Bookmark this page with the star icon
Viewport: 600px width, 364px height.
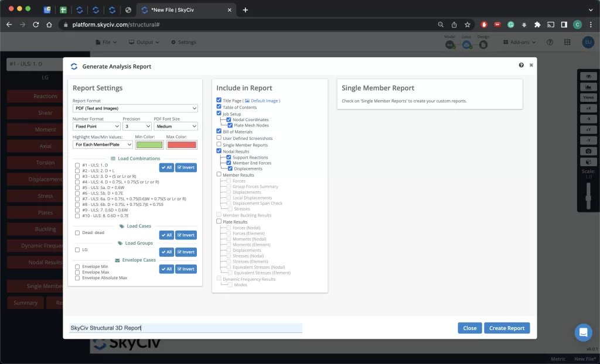coord(467,25)
